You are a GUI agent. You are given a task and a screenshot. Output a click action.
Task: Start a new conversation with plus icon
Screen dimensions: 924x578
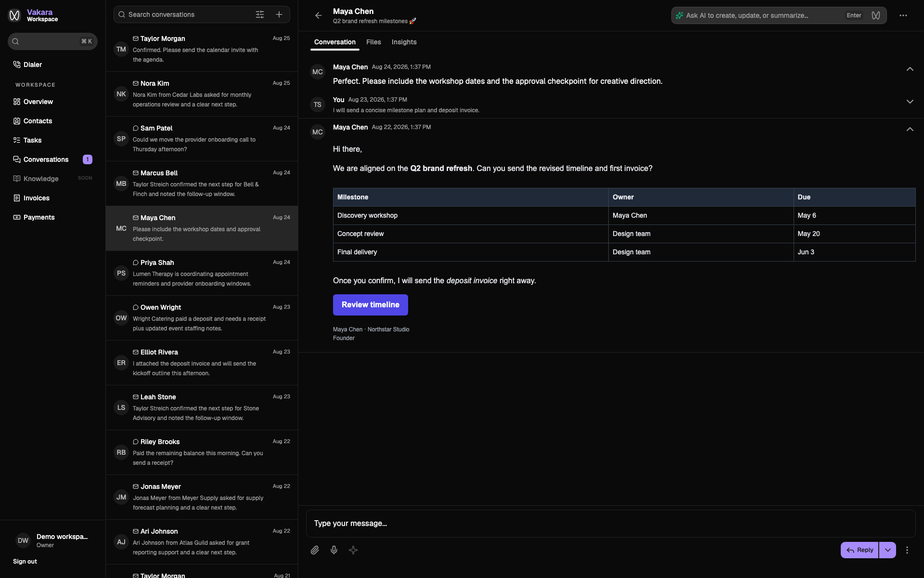coord(279,14)
